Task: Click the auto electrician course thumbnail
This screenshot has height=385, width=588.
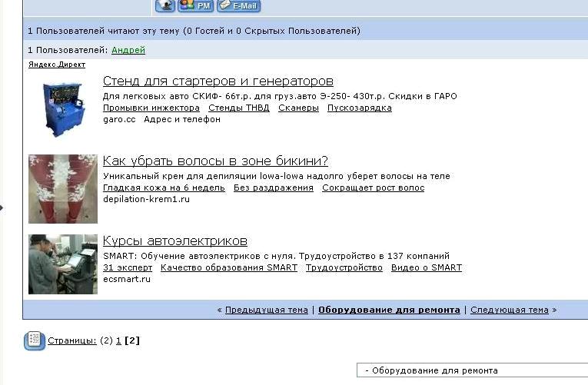Action: click(63, 264)
